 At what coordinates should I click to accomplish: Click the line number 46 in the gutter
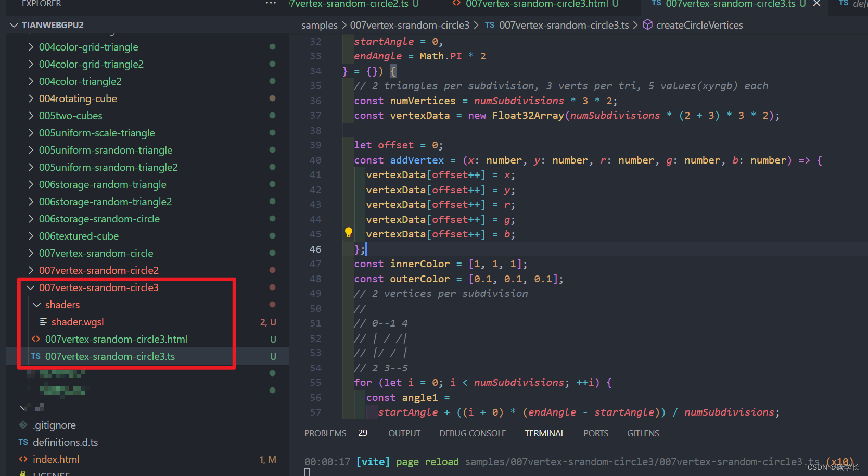pos(315,249)
